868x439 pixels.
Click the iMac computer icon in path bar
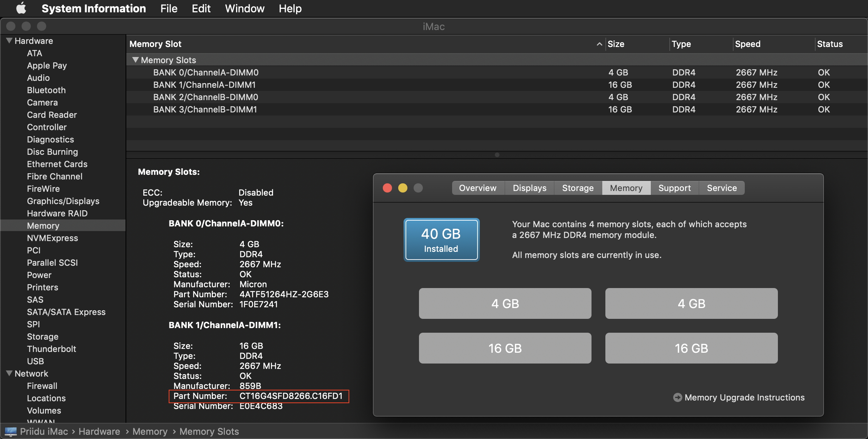coord(11,432)
